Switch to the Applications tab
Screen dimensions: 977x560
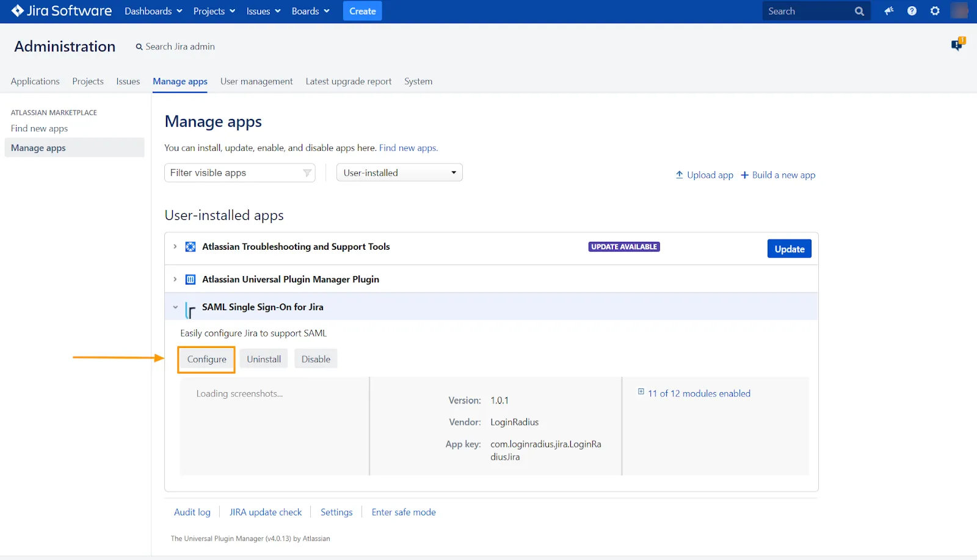35,81
